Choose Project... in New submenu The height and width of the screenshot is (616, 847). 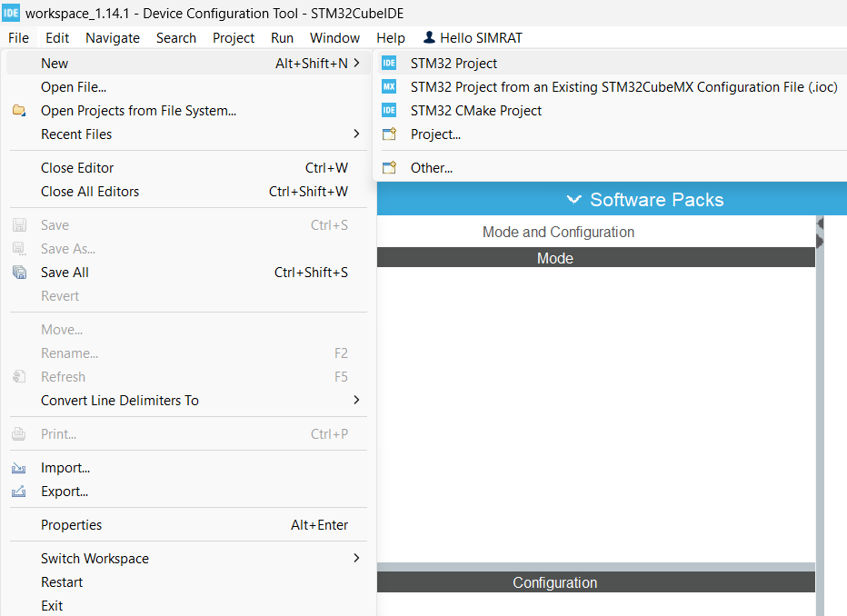tap(611, 134)
